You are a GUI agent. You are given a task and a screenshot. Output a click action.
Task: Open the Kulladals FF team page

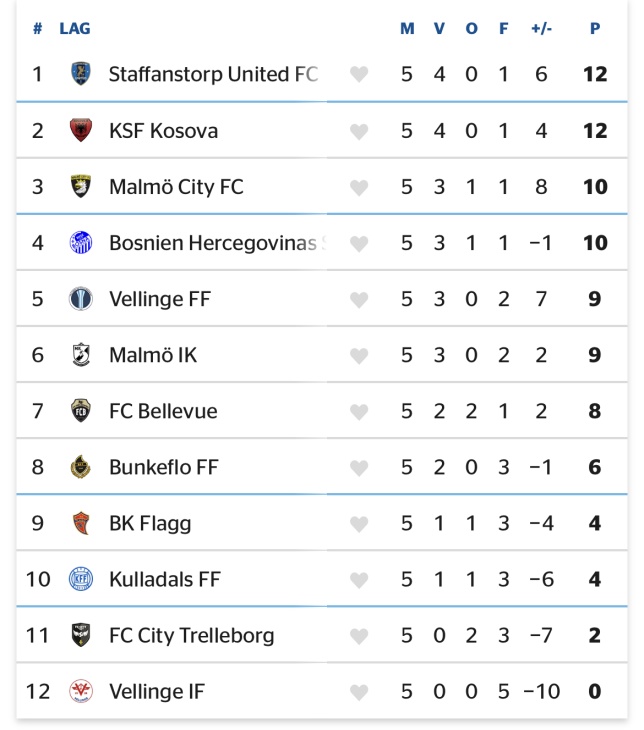(165, 580)
